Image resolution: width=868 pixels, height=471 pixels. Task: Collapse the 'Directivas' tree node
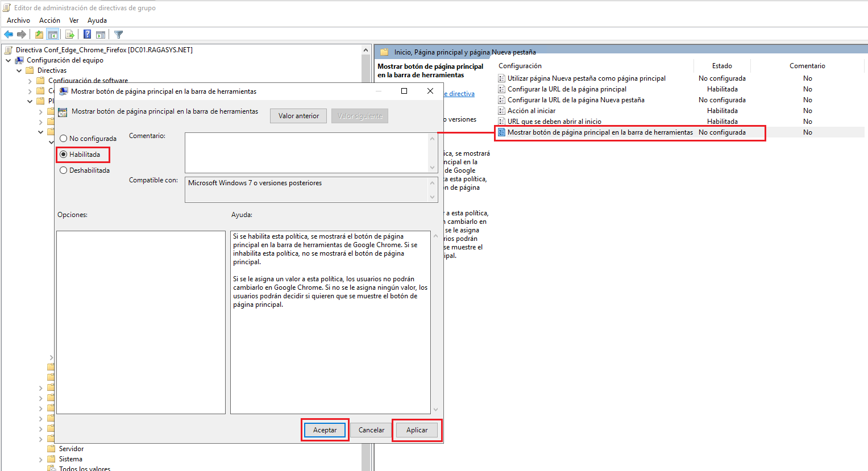(x=19, y=70)
